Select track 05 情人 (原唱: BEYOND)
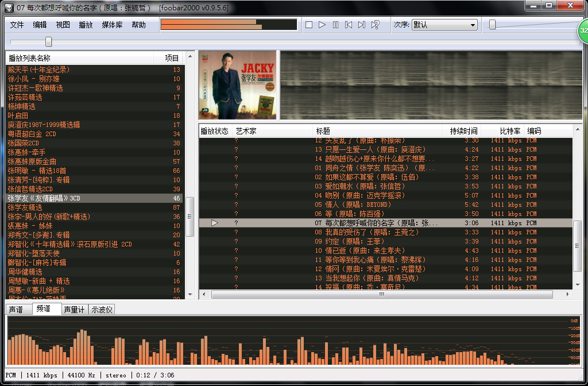The height and width of the screenshot is (386, 588). click(x=385, y=204)
